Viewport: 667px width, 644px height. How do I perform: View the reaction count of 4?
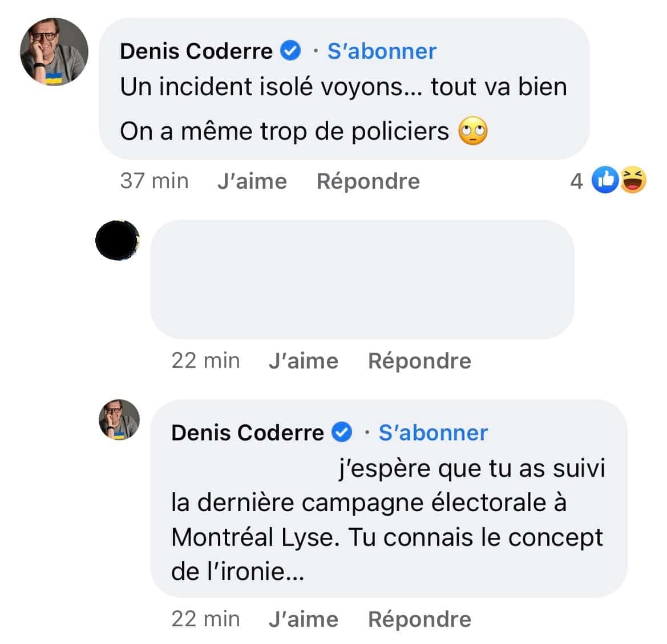click(x=576, y=181)
